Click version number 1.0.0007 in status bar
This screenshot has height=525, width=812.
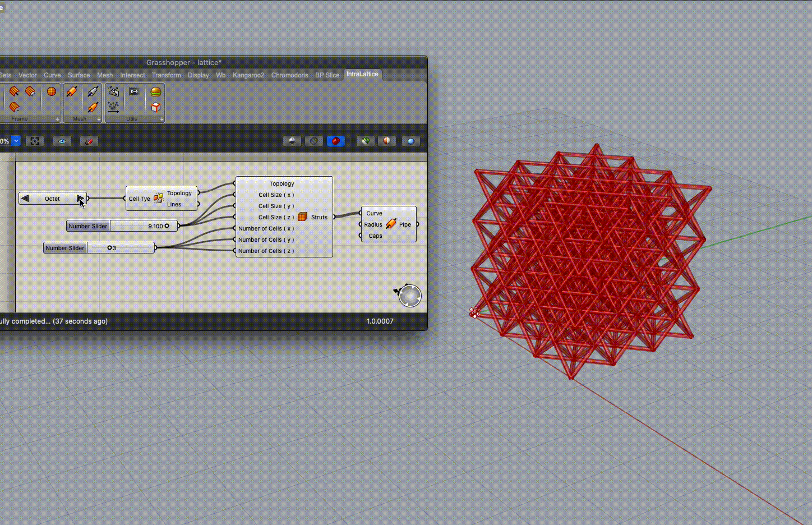point(380,321)
